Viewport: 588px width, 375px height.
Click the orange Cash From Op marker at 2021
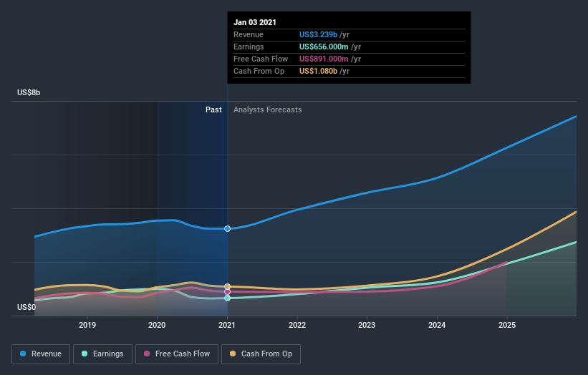tap(227, 286)
